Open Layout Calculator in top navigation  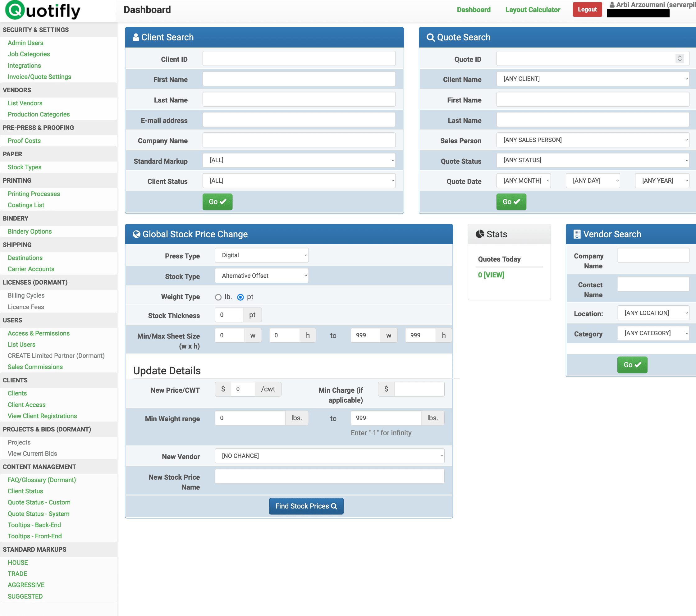533,10
